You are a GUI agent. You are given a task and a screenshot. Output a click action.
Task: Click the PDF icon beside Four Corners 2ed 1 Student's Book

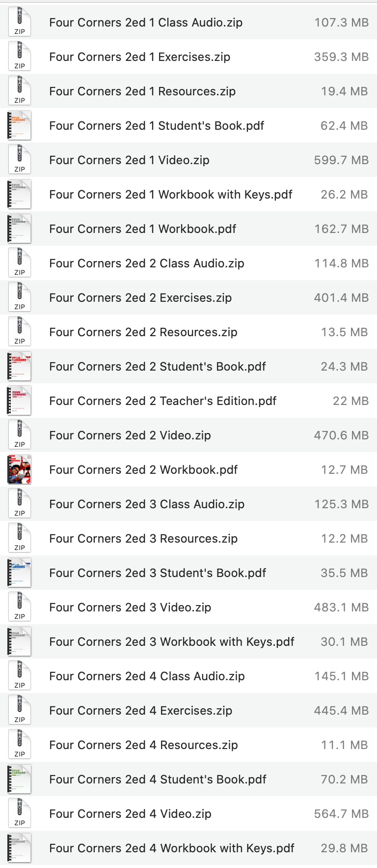tap(19, 125)
